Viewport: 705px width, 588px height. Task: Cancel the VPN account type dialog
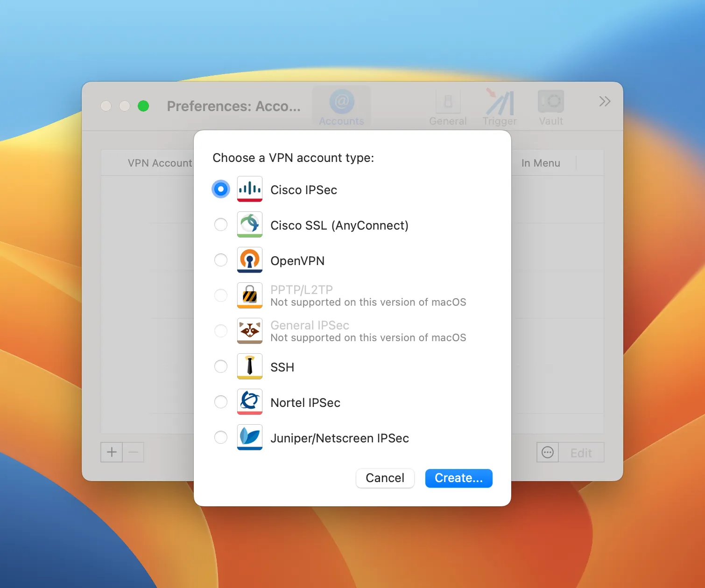(385, 478)
